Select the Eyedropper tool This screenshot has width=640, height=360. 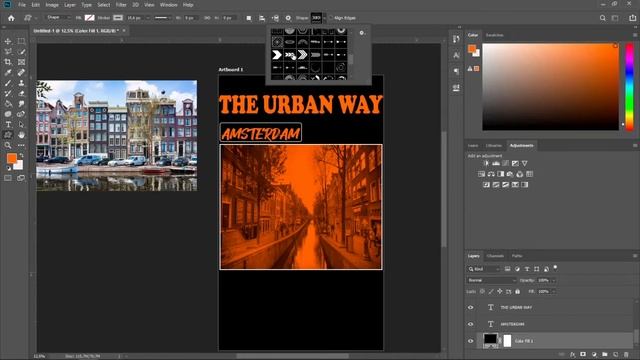point(8,73)
